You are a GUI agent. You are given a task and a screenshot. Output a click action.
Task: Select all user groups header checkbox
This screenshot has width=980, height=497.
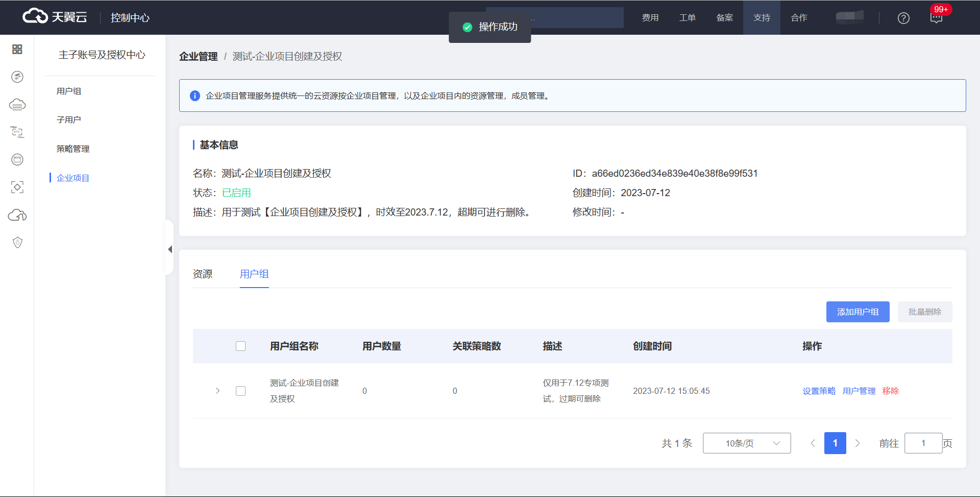(x=241, y=346)
